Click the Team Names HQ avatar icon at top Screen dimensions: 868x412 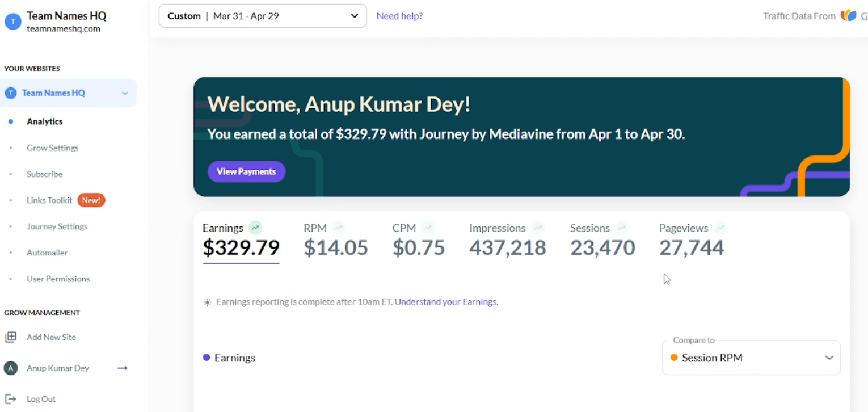pos(12,22)
